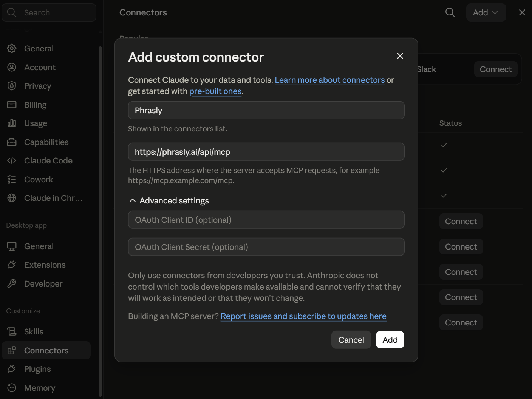
Task: Collapse the Advanced settings section
Action: 169,200
